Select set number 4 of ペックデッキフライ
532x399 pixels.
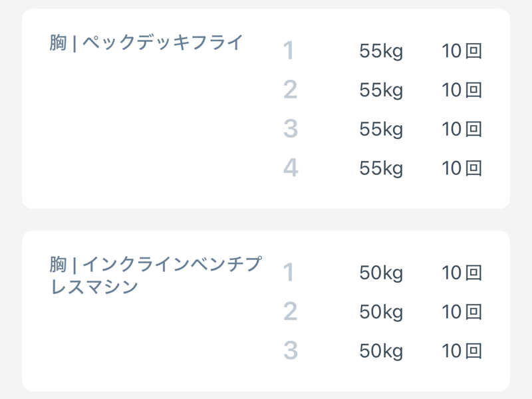point(291,168)
